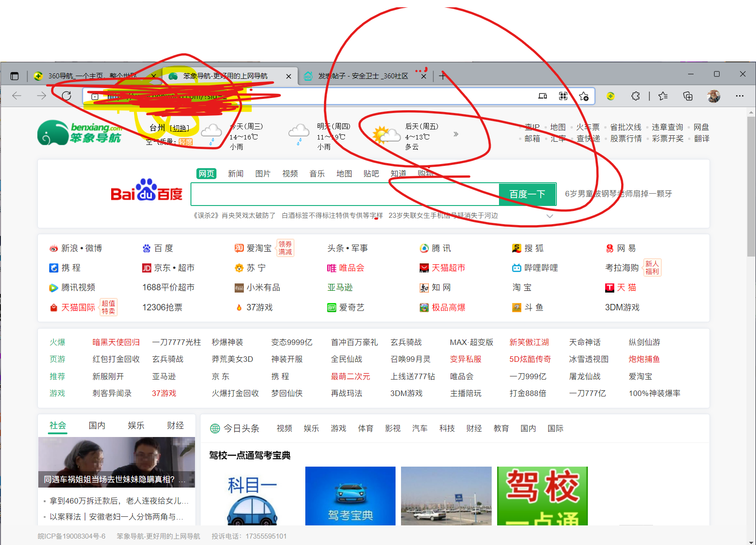Image resolution: width=756 pixels, height=545 pixels.
Task: Open the 6岁男童 trending headline
Action: coord(618,194)
